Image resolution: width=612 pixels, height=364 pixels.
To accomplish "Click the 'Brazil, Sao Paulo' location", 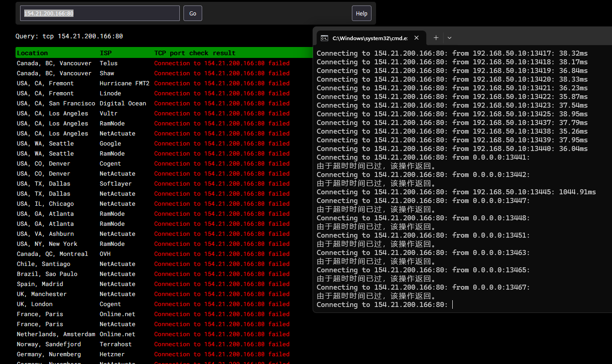I will (x=47, y=274).
